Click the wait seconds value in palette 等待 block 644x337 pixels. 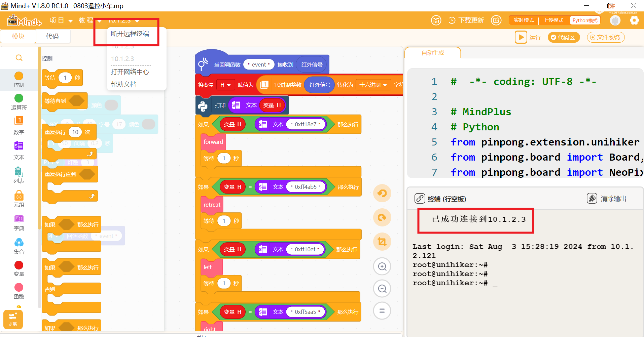[x=65, y=78]
